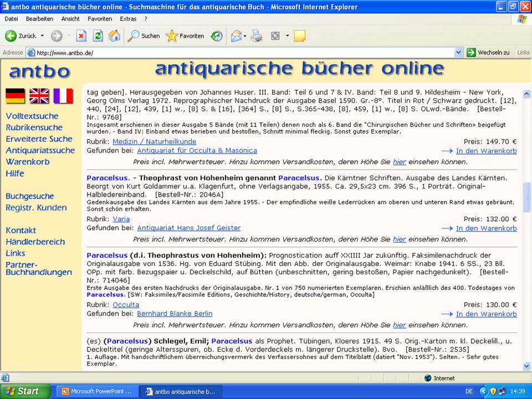Switch site language to English flag

pyautogui.click(x=39, y=96)
